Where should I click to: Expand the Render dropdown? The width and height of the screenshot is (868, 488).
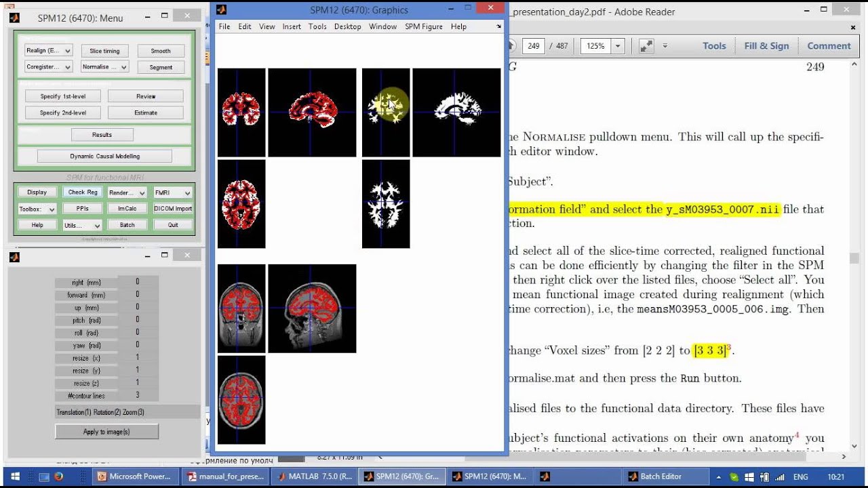(127, 192)
